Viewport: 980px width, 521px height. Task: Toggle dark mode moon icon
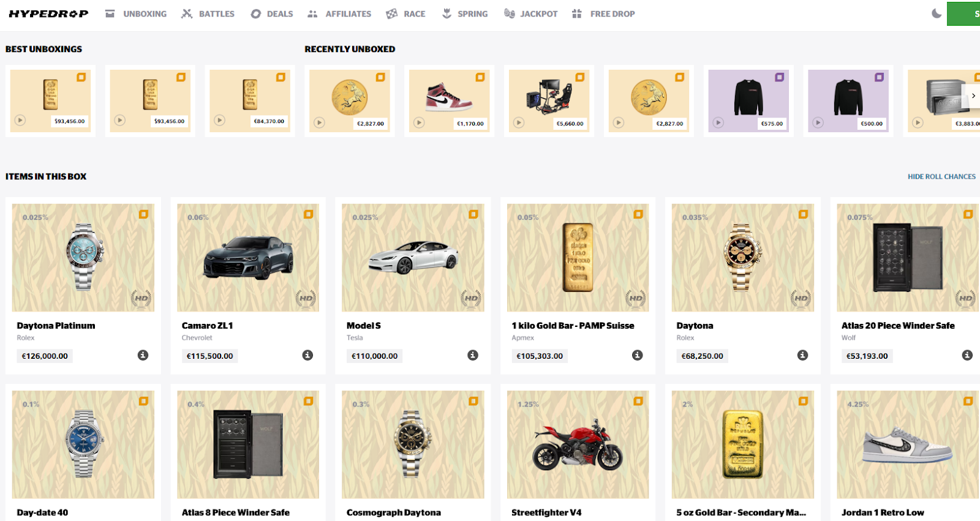pos(937,13)
